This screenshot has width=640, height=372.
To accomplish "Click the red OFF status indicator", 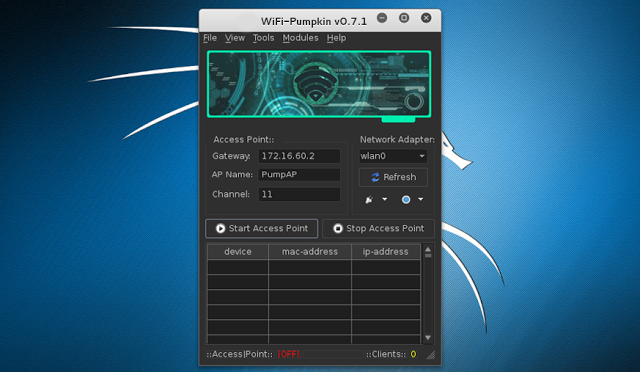I will 289,354.
